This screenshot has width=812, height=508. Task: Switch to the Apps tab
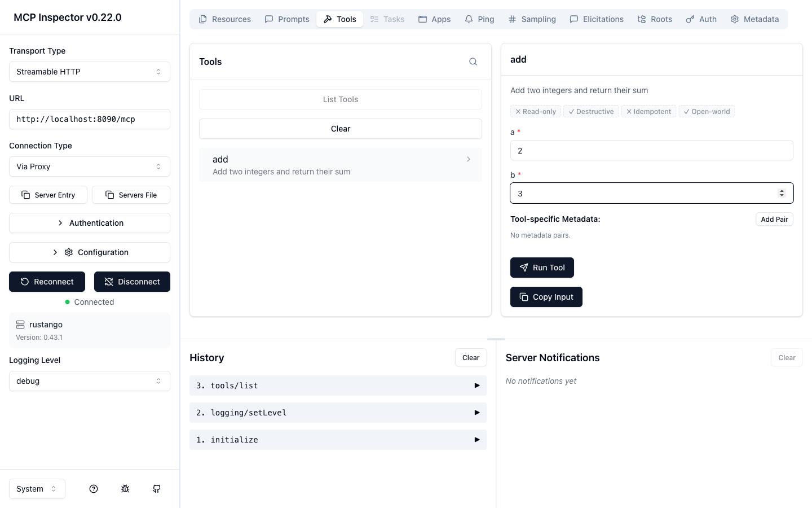click(x=434, y=19)
